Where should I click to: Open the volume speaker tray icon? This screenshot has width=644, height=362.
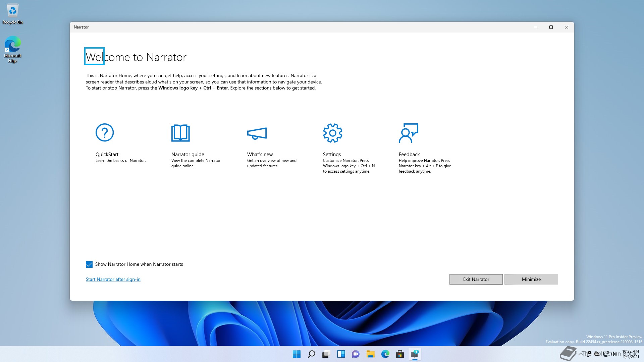pyautogui.click(x=614, y=354)
